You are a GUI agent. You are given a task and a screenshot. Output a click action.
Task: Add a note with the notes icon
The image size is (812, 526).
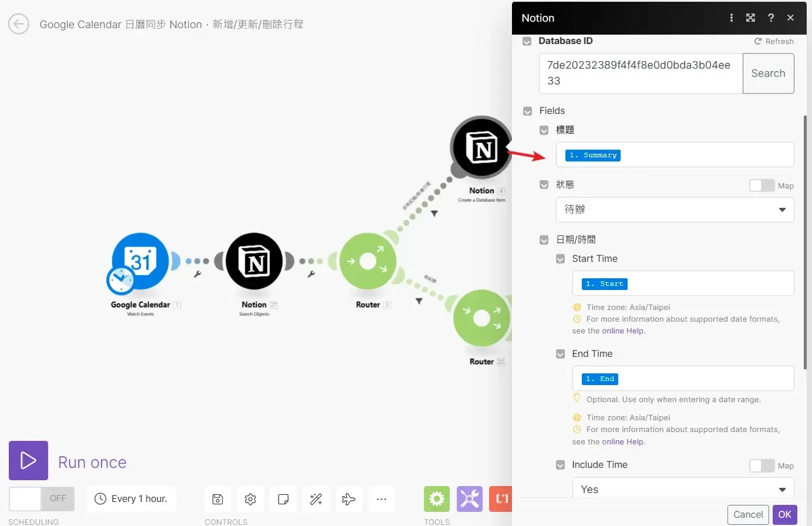[x=283, y=499]
